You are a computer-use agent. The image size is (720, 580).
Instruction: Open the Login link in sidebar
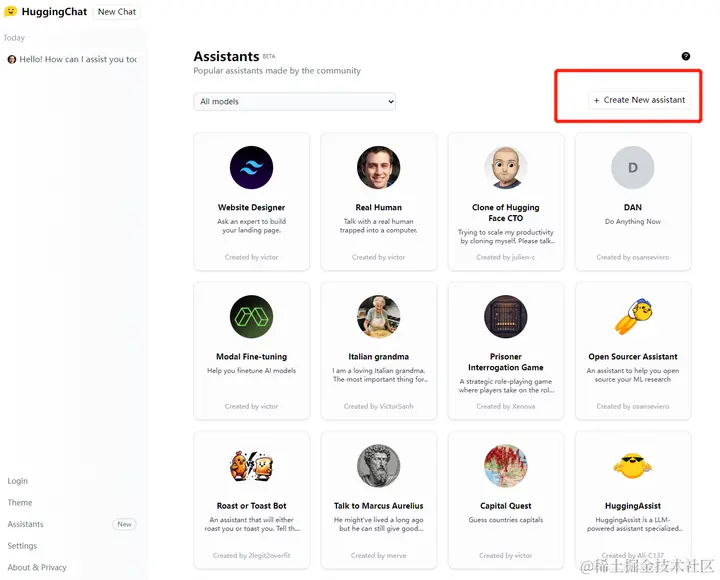pyautogui.click(x=17, y=481)
